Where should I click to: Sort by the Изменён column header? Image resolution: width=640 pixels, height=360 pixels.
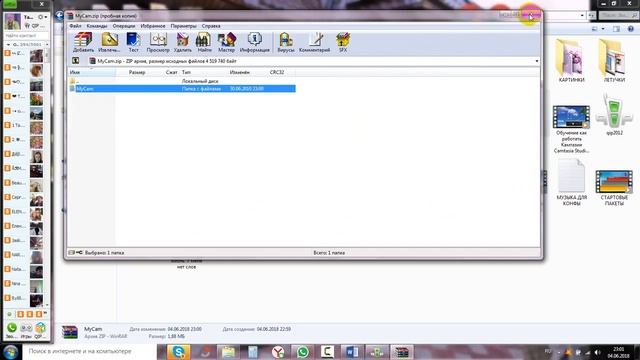[240, 72]
